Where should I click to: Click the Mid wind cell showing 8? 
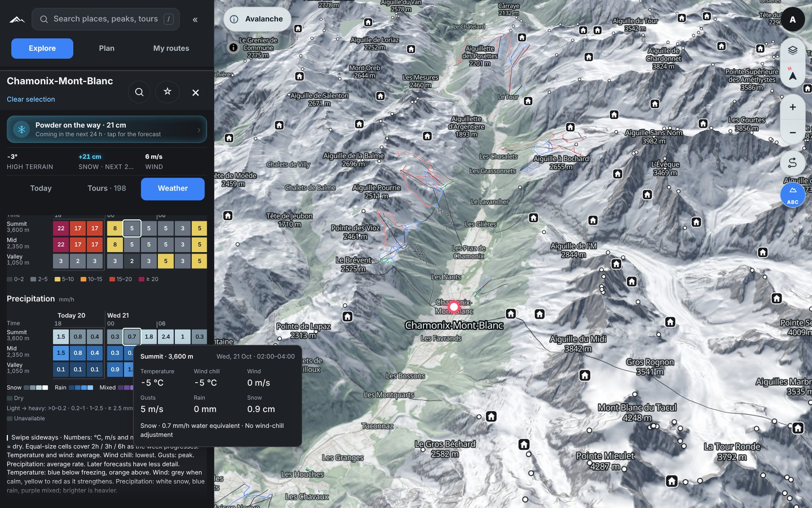tap(115, 244)
